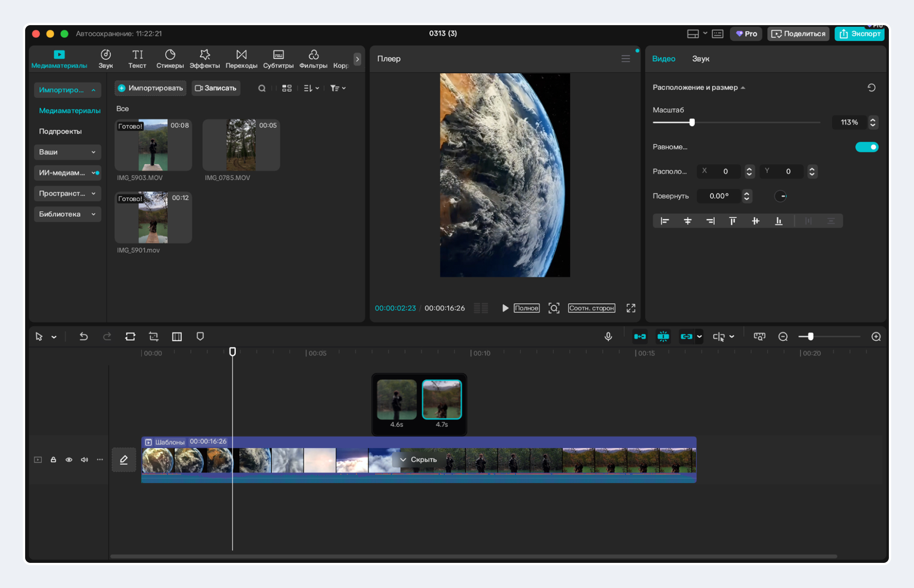Click the undo arrow in timeline toolbar
This screenshot has height=588, width=914.
(x=84, y=336)
